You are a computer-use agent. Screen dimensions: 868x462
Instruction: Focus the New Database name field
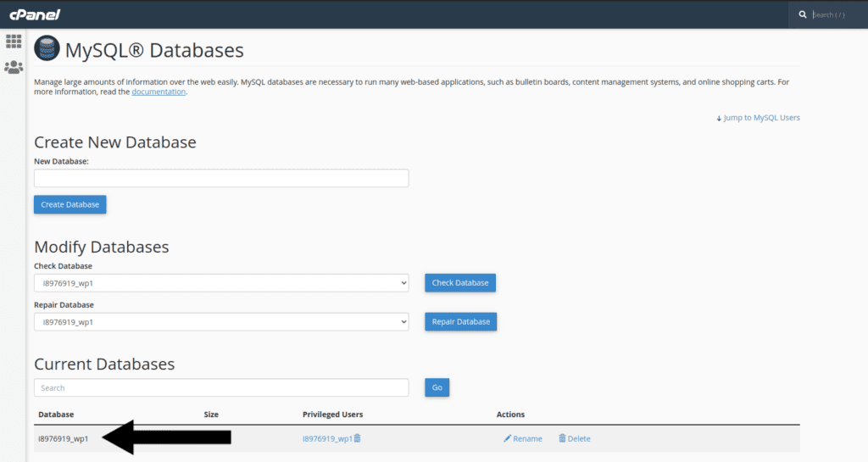point(221,178)
